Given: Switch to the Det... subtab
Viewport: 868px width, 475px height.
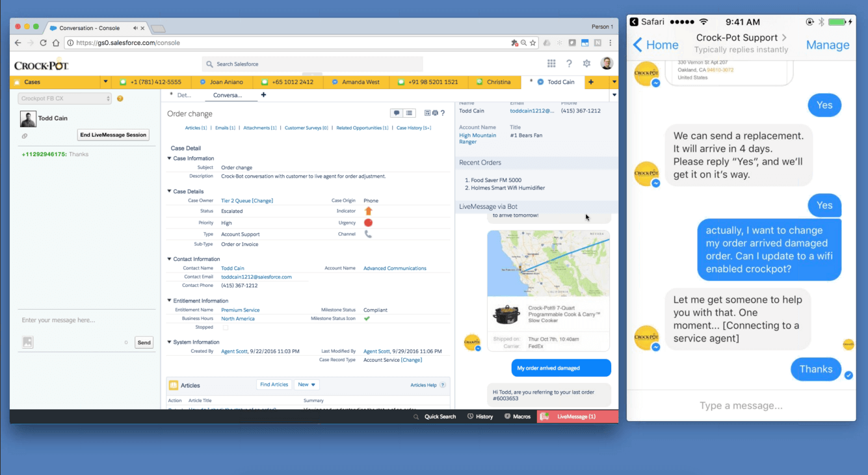Looking at the screenshot, I should (x=184, y=95).
